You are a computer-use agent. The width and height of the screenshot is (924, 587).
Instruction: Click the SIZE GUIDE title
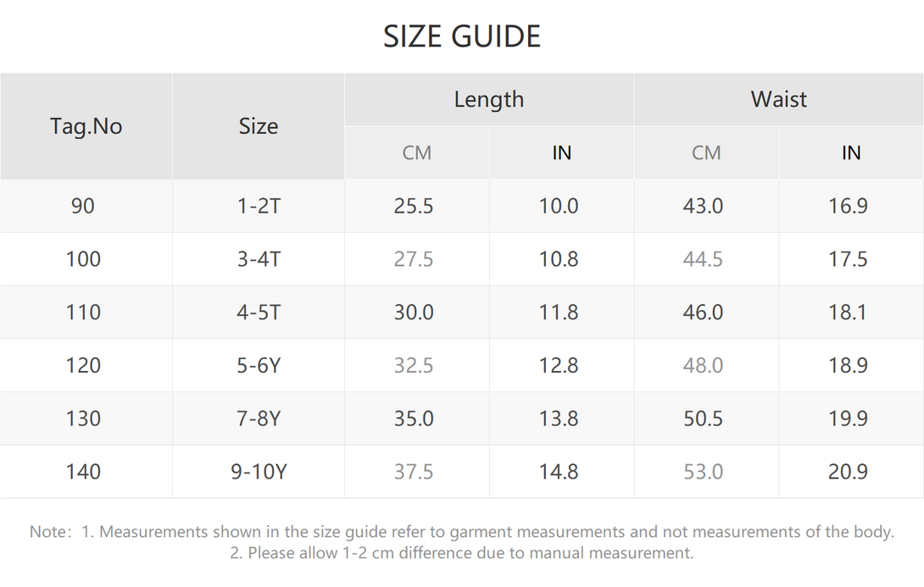point(461,36)
